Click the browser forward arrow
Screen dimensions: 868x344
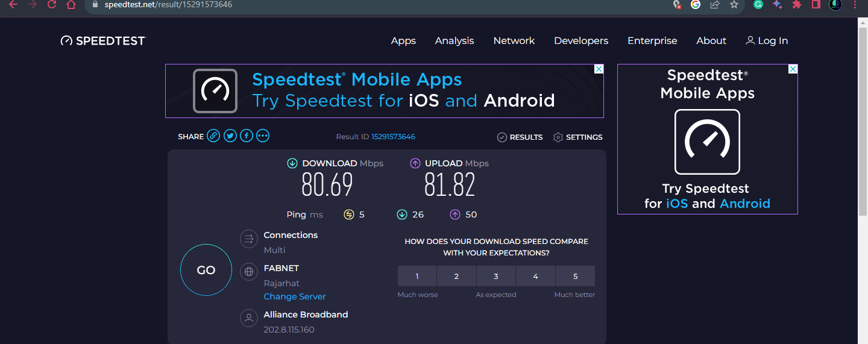33,4
